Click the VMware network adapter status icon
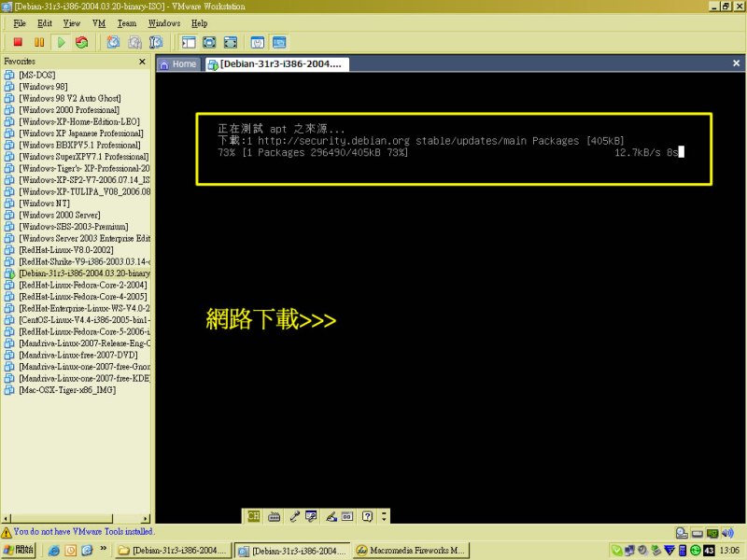 [x=712, y=533]
